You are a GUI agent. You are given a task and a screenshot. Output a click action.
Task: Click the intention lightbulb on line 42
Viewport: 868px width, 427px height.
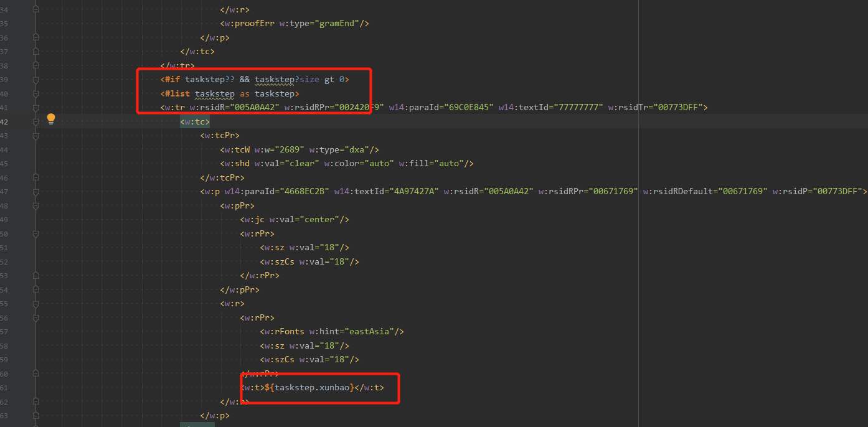(x=50, y=118)
